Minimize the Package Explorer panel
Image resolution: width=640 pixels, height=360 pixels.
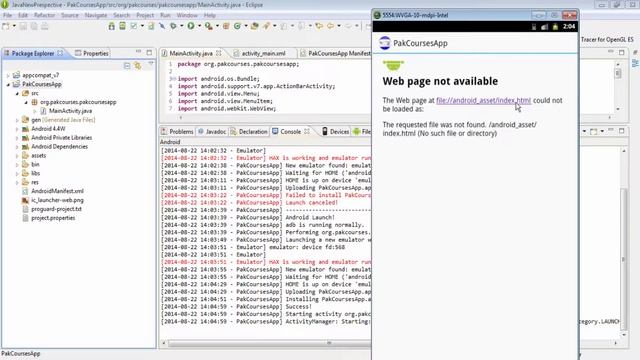click(138, 52)
